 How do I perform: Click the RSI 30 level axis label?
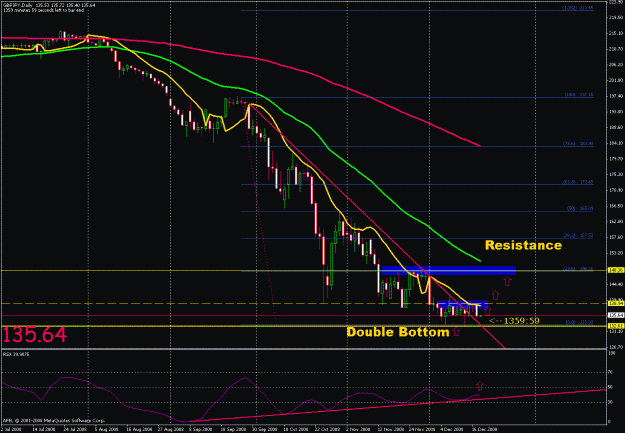pyautogui.click(x=610, y=402)
